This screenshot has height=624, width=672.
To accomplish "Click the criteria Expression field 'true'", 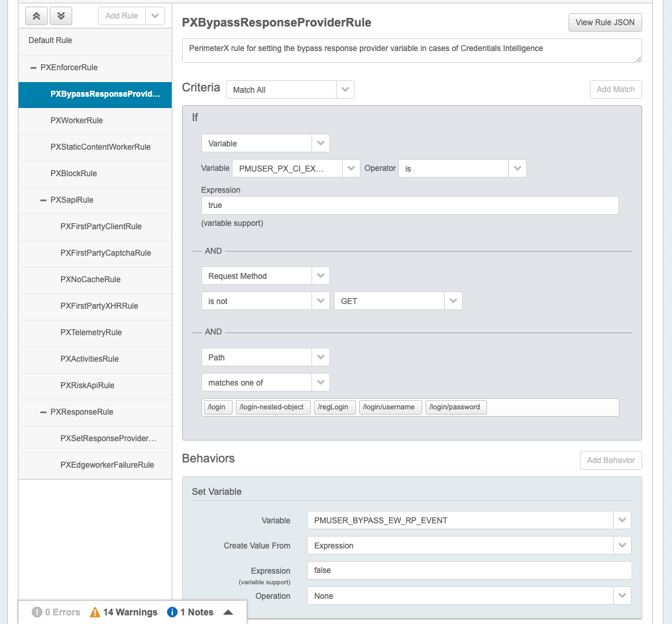I will (x=410, y=205).
